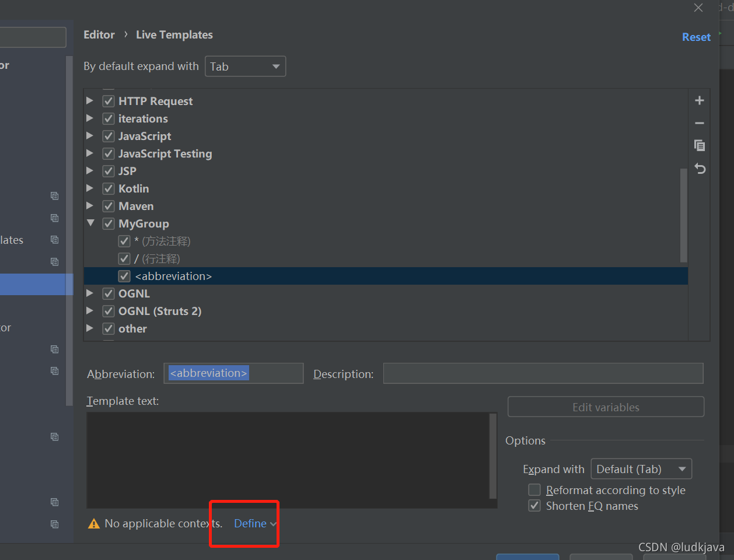Toggle the HTTP Request group checkbox
The width and height of the screenshot is (734, 560).
pyautogui.click(x=109, y=101)
